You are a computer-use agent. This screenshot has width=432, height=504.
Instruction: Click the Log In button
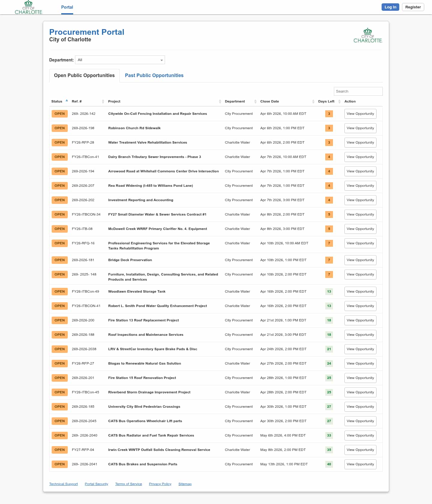pyautogui.click(x=390, y=7)
